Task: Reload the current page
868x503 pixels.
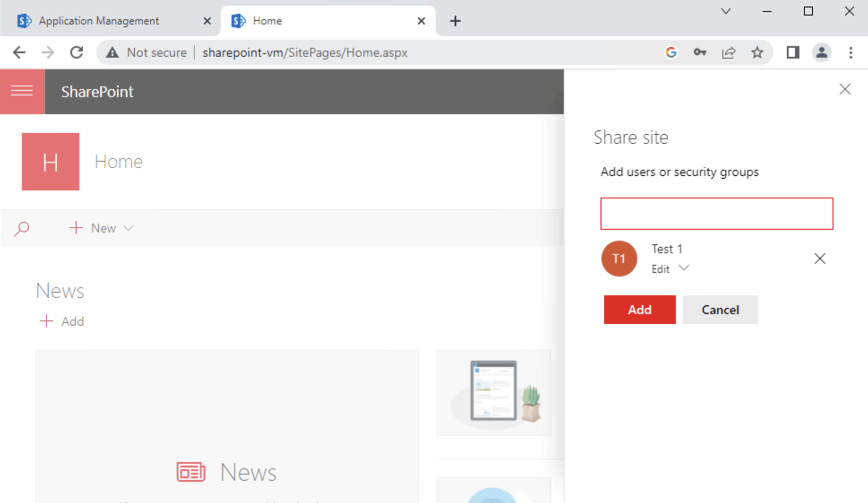Action: [77, 52]
